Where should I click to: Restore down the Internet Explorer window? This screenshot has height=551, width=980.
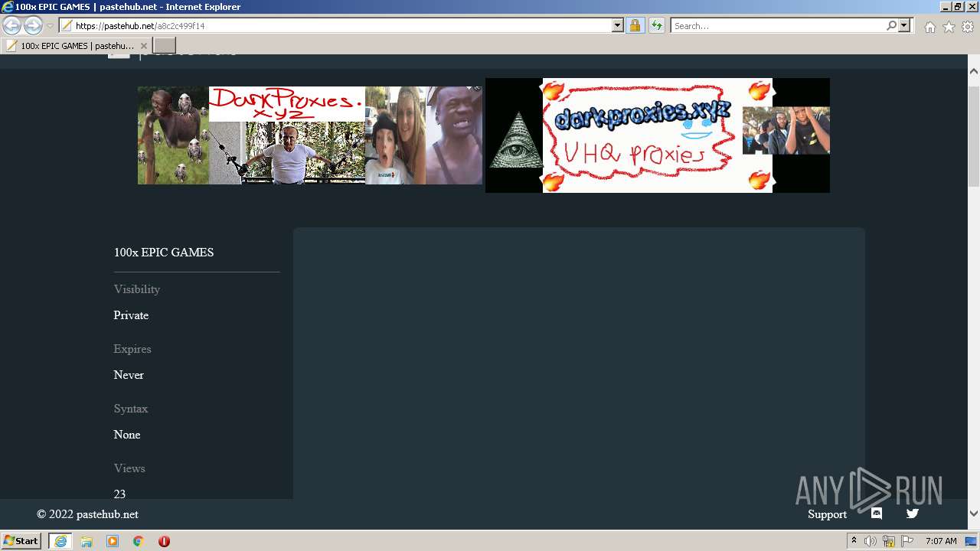958,7
